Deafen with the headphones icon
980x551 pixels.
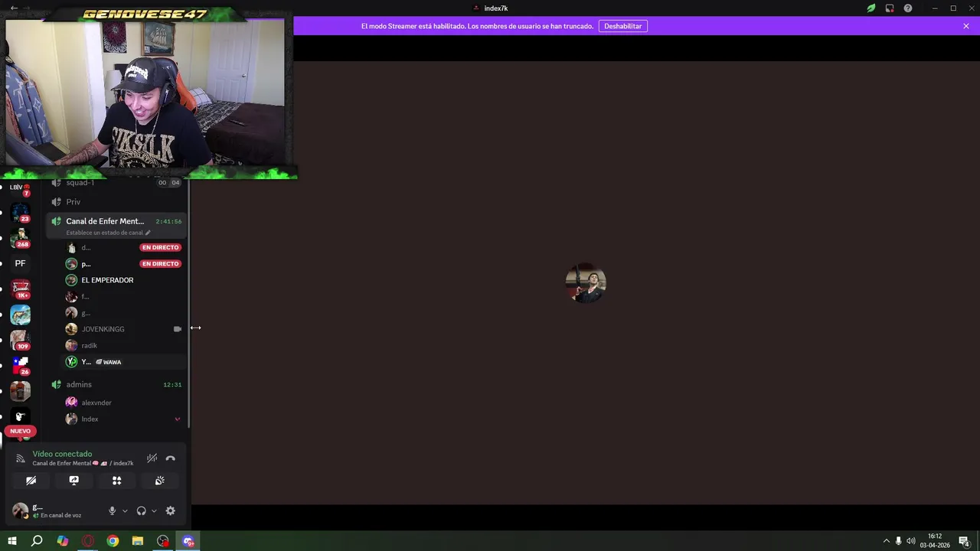141,510
